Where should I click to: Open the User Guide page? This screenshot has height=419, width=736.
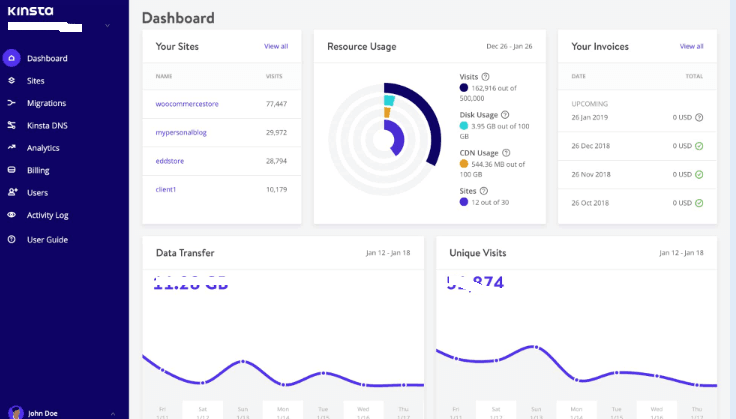46,240
